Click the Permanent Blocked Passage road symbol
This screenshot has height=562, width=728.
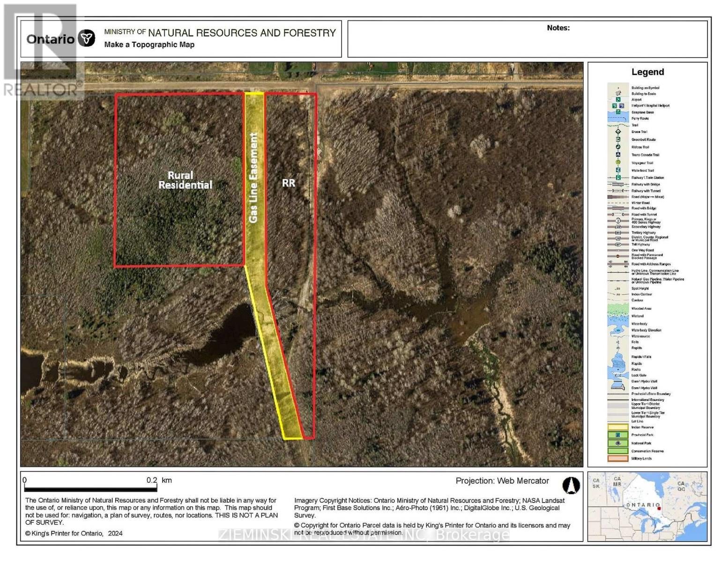coord(618,256)
